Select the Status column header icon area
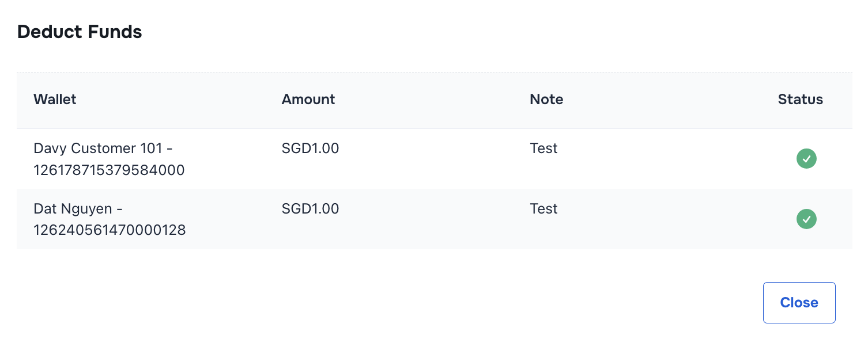This screenshot has height=358, width=868. click(x=800, y=99)
